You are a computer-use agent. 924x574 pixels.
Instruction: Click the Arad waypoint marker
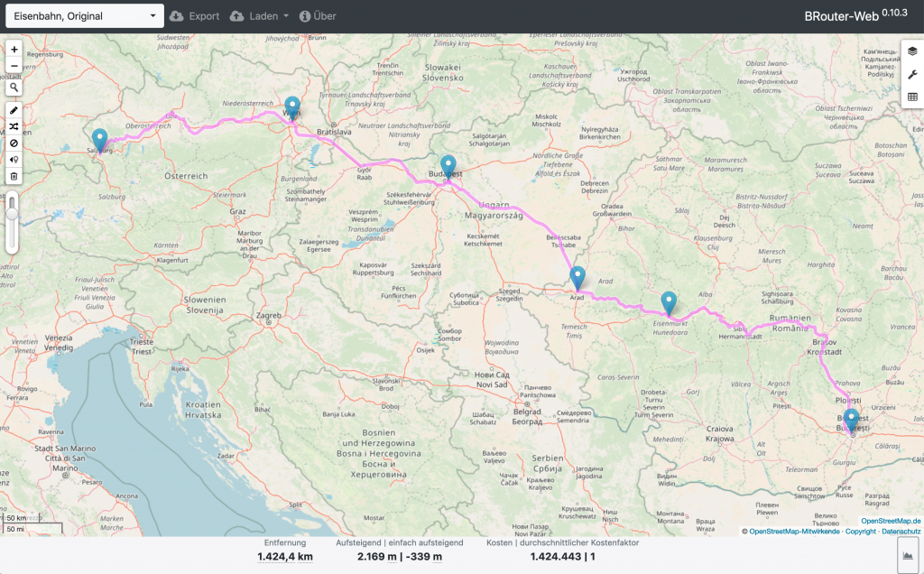(577, 277)
